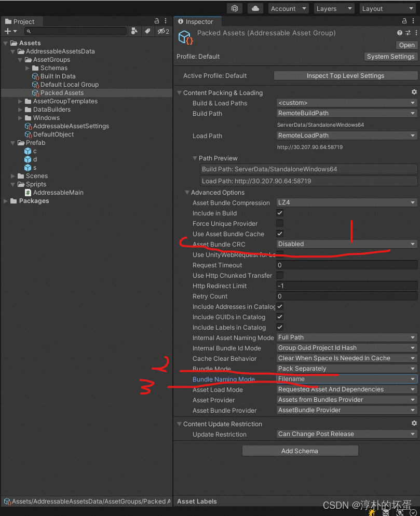Open Asset Bundle CRC dropdown

pyautogui.click(x=347, y=244)
